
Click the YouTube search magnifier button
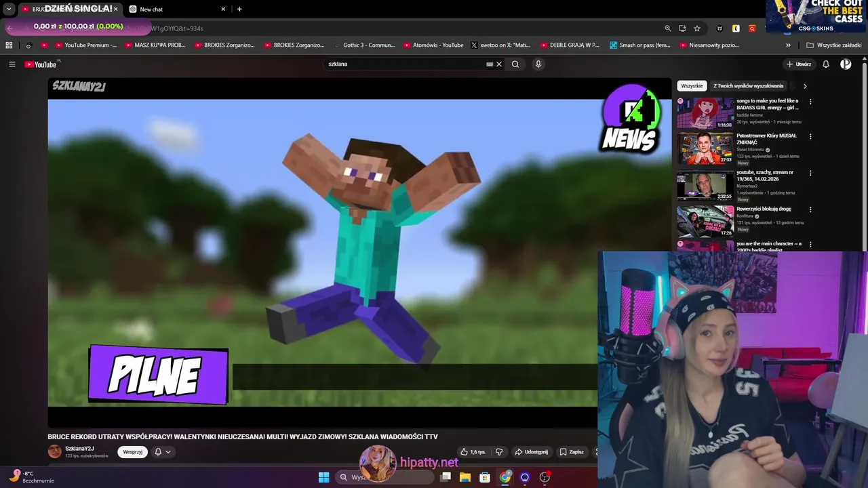[x=515, y=64]
